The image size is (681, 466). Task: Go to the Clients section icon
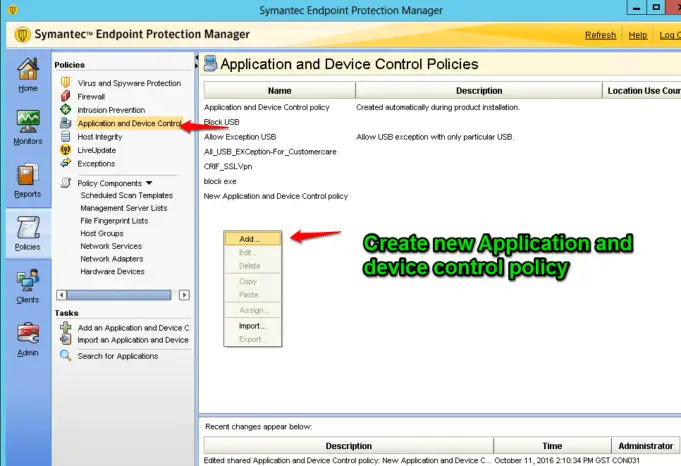pos(27,284)
